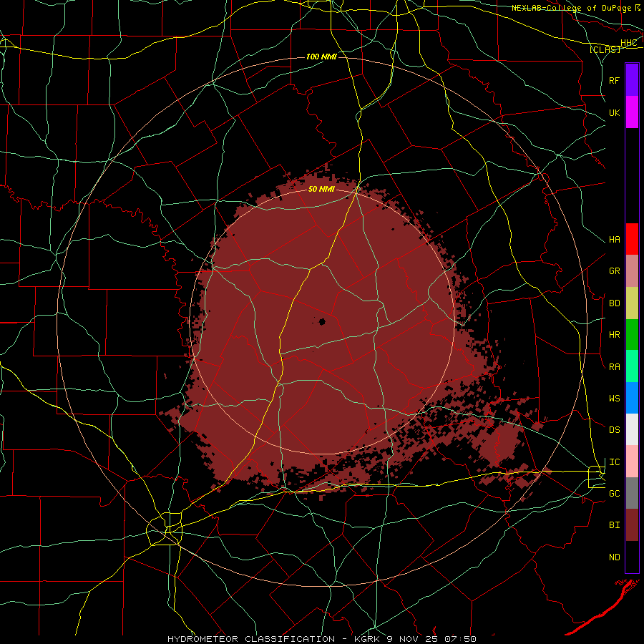Click the NEXLAB-College of DuPage title text

571,8
